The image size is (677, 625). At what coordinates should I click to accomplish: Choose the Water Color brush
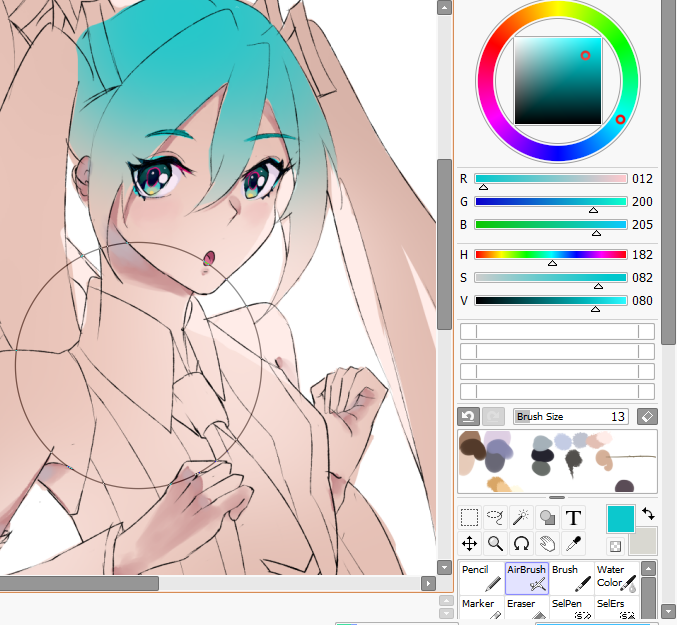coord(617,578)
